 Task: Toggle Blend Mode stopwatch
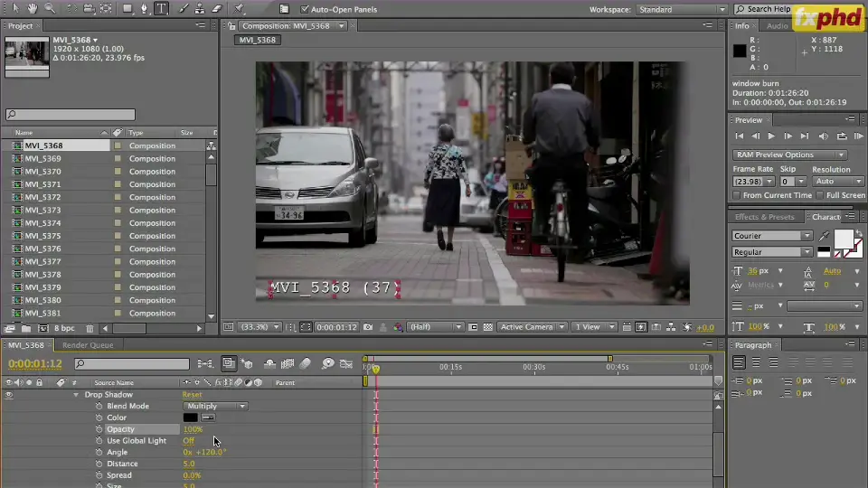[99, 406]
